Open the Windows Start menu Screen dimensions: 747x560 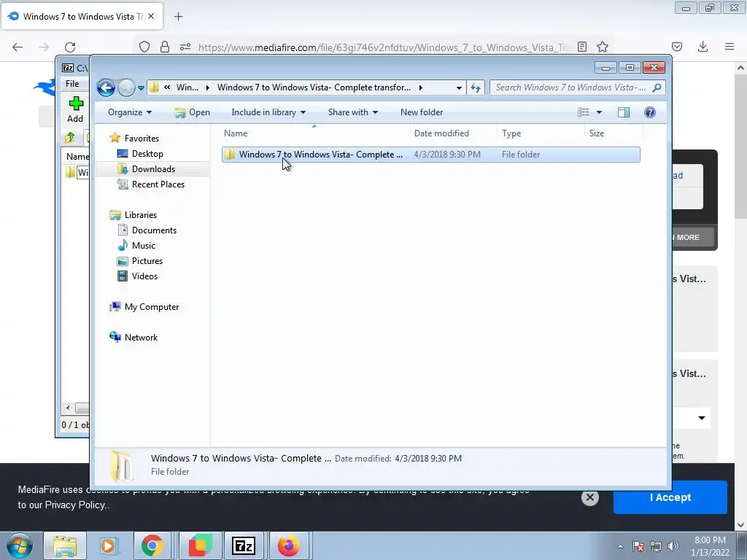[20, 546]
